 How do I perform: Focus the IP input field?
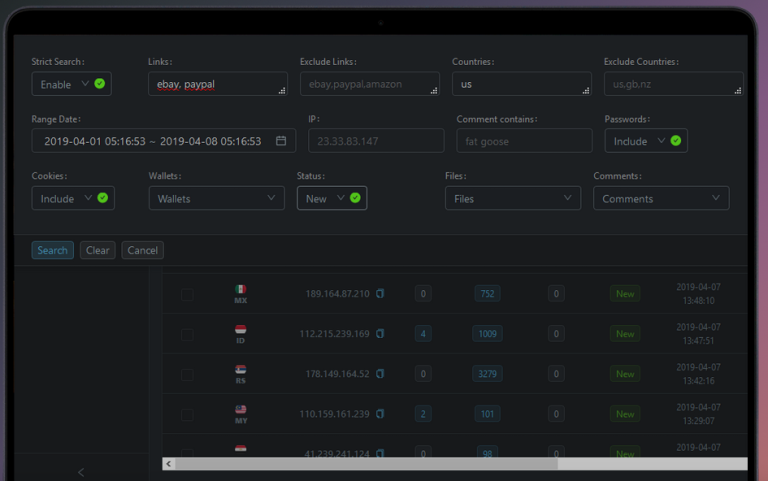(x=376, y=141)
